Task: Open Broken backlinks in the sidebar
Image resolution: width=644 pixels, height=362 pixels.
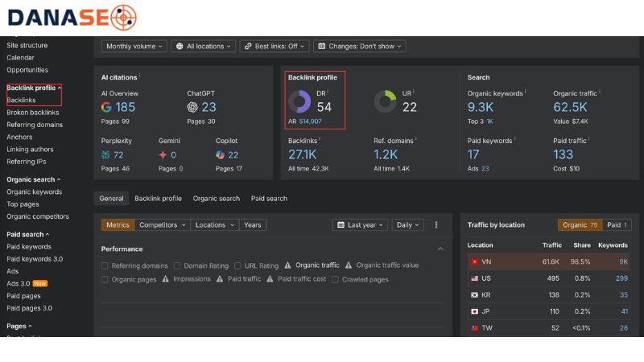Action: pyautogui.click(x=32, y=113)
